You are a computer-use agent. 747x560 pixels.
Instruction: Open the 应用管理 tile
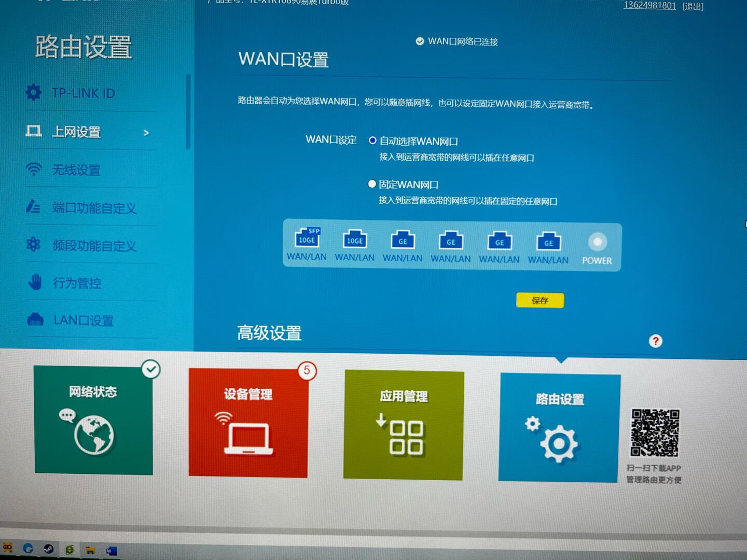(403, 425)
